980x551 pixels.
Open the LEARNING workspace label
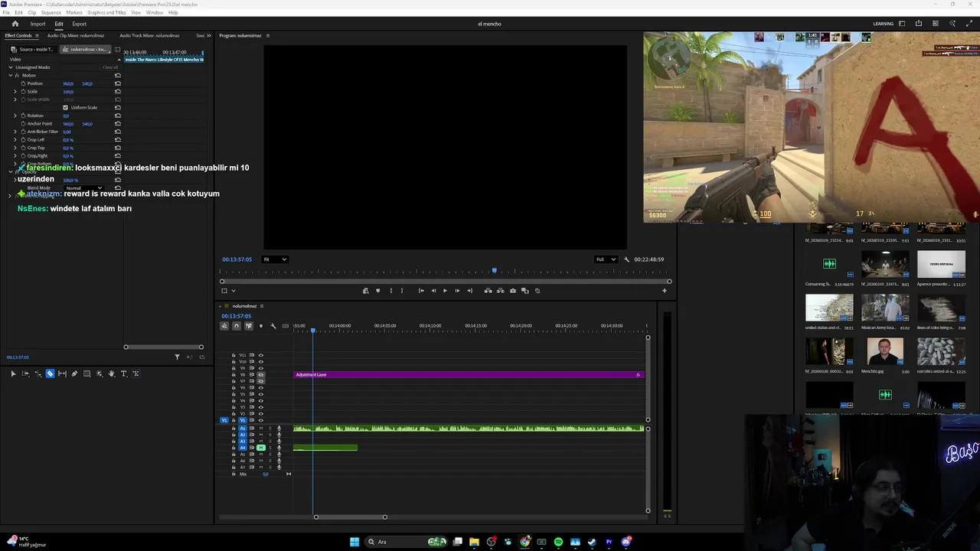(x=884, y=24)
